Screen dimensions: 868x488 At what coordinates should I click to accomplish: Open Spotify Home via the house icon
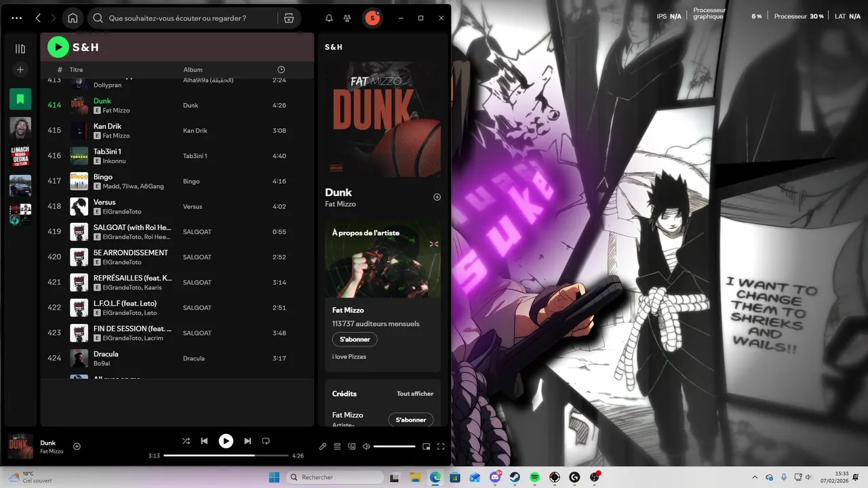pyautogui.click(x=73, y=18)
